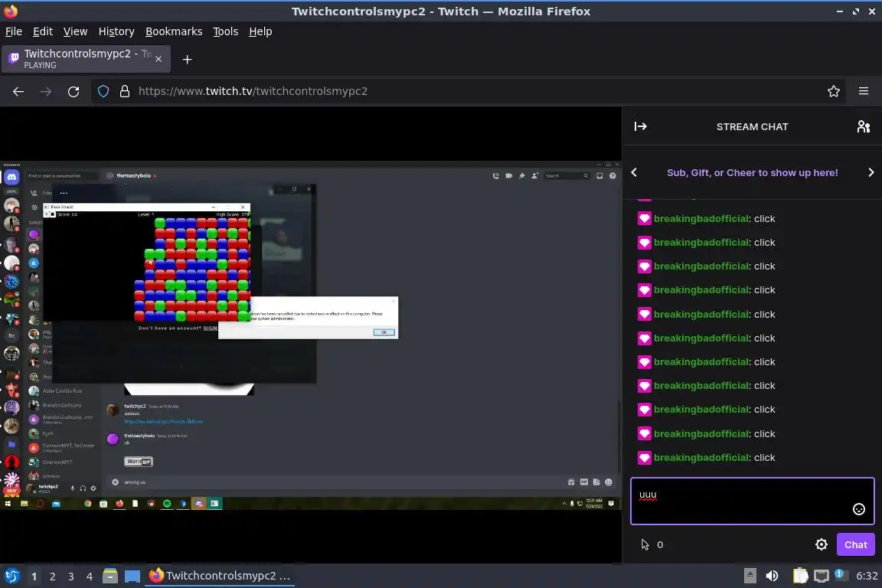Go forward one page
This screenshot has width=882, height=588.
46,91
